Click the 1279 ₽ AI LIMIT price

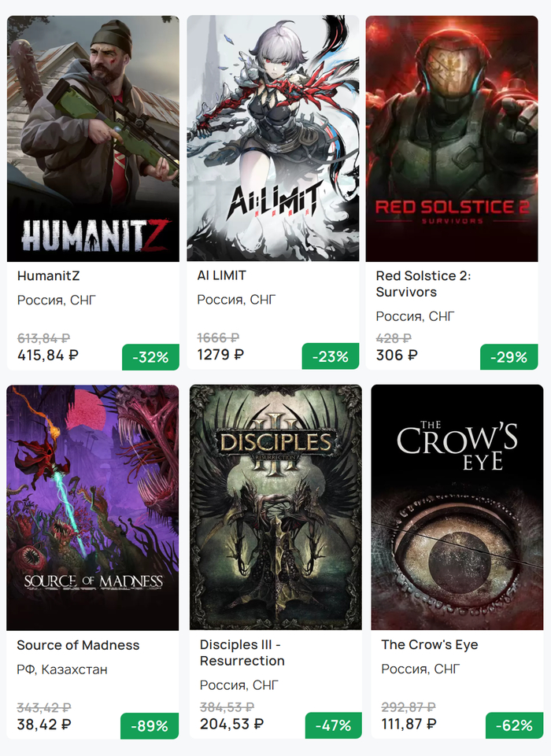220,355
